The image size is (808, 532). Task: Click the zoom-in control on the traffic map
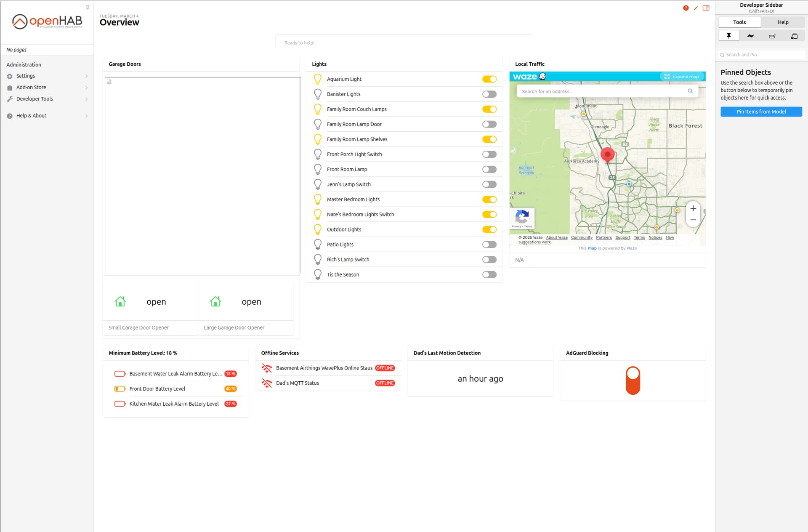click(693, 208)
